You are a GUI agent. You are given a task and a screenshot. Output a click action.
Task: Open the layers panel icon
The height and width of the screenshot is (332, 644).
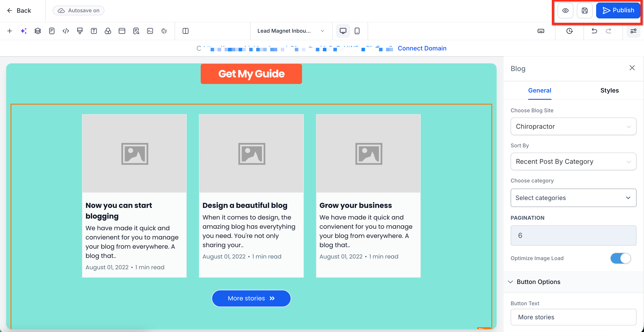(x=38, y=31)
